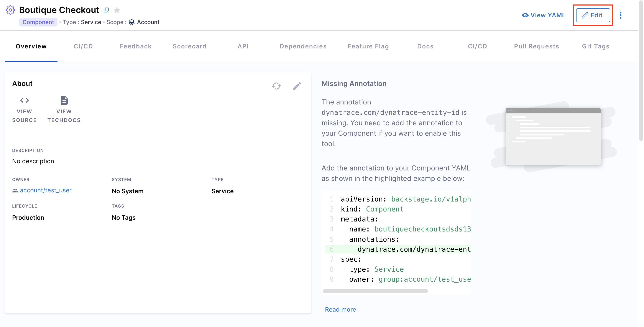Click the pencil edit icon in About card
The width and height of the screenshot is (644, 327).
[x=297, y=86]
